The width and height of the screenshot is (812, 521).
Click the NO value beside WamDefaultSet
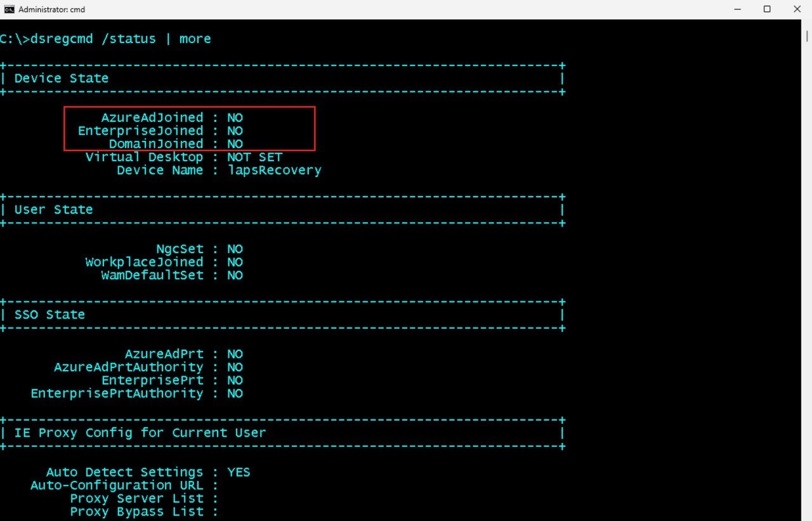(x=235, y=275)
